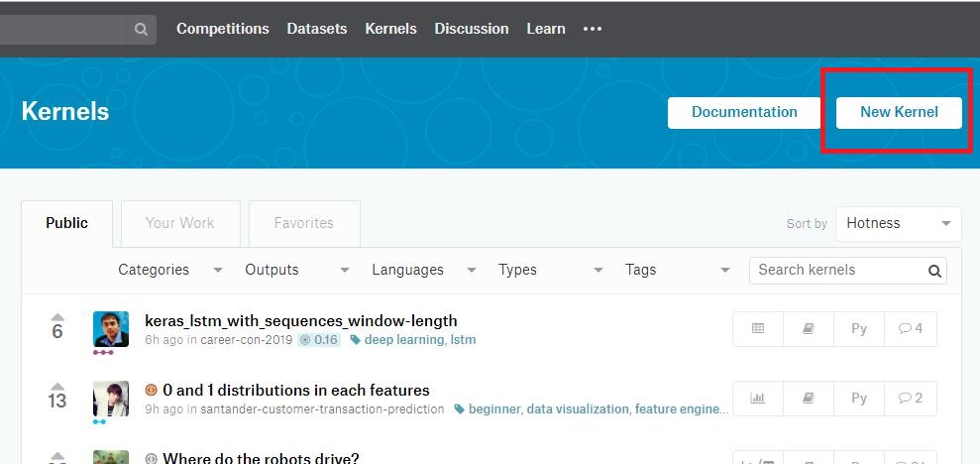Click Py badge on 0 and 1 distributions row
Image resolution: width=980 pixels, height=464 pixels.
point(859,399)
